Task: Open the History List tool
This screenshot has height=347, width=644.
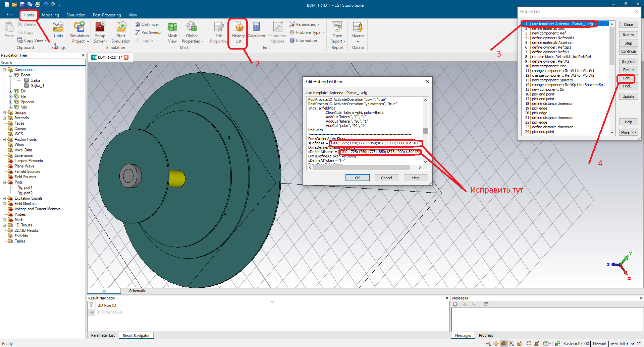Action: click(238, 32)
